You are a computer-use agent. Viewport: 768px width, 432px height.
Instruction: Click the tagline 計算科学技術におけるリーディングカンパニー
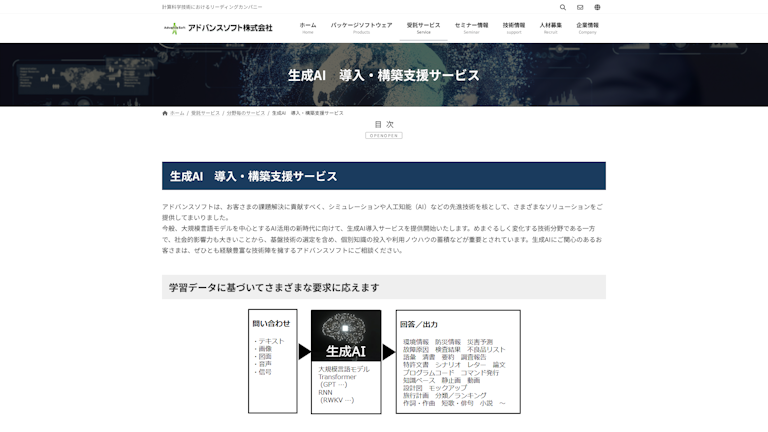pyautogui.click(x=212, y=7)
